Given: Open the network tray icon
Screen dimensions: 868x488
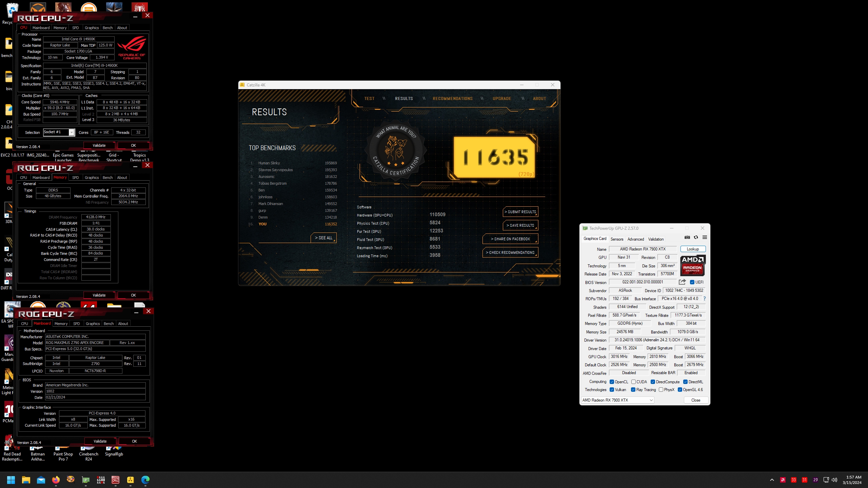Looking at the screenshot, I should click(x=826, y=480).
